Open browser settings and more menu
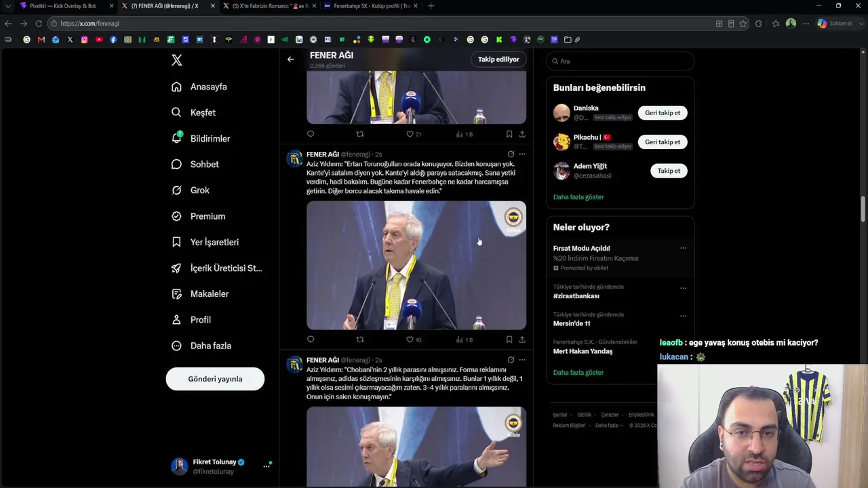The image size is (868, 488). click(x=806, y=23)
